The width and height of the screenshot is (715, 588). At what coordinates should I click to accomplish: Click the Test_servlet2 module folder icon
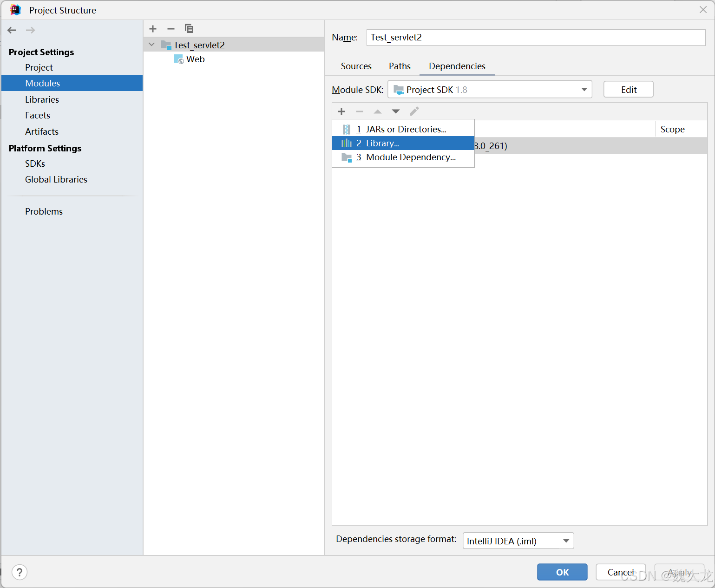pyautogui.click(x=166, y=45)
